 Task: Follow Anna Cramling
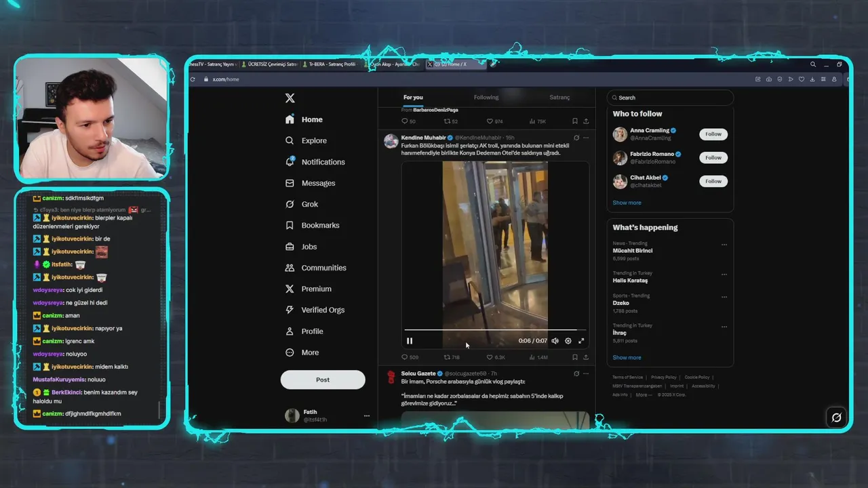[713, 134]
